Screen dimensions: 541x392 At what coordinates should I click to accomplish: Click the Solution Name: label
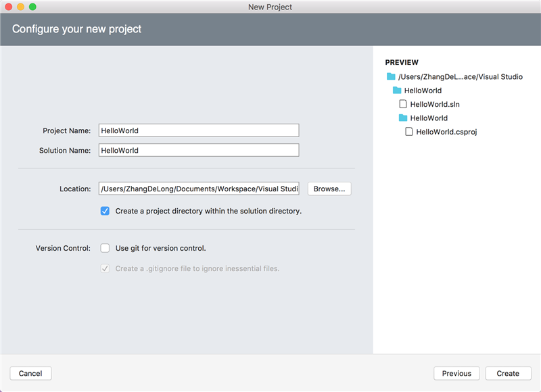coord(65,150)
